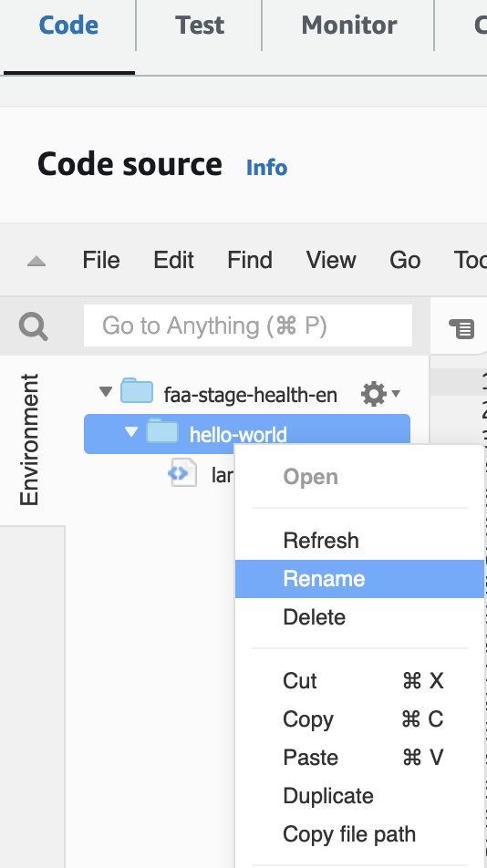Switch to the Test tab
The image size is (487, 868).
coord(199,25)
